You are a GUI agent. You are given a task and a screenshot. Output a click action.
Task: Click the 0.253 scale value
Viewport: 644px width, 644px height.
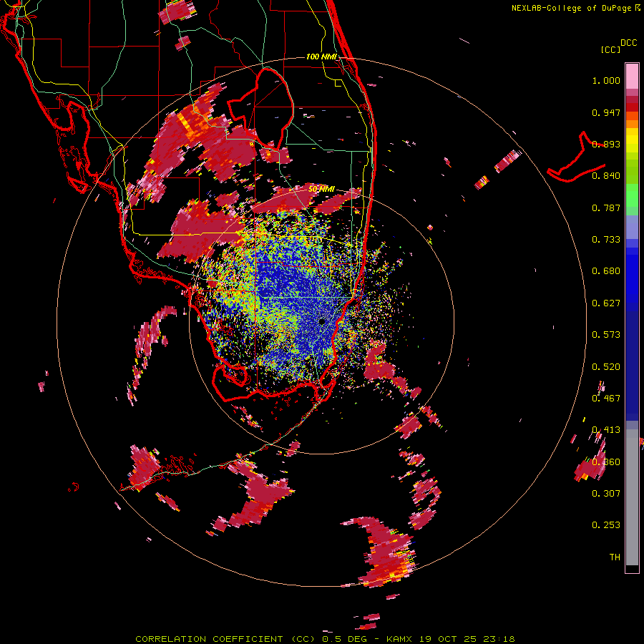pos(606,525)
